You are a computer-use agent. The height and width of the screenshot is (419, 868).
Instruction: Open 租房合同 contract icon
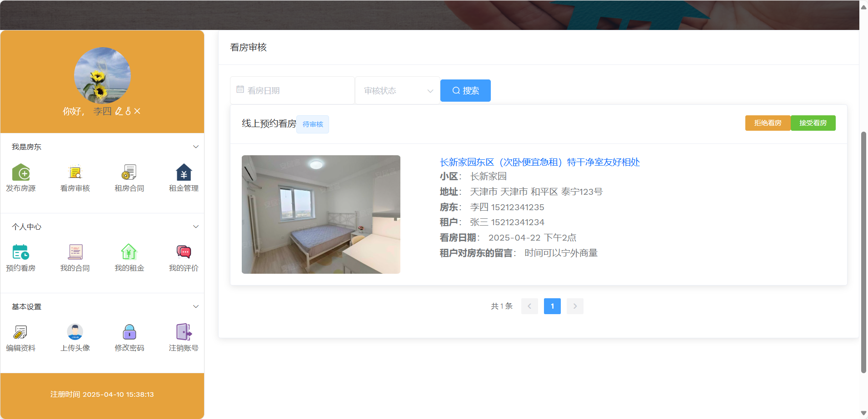point(129,173)
